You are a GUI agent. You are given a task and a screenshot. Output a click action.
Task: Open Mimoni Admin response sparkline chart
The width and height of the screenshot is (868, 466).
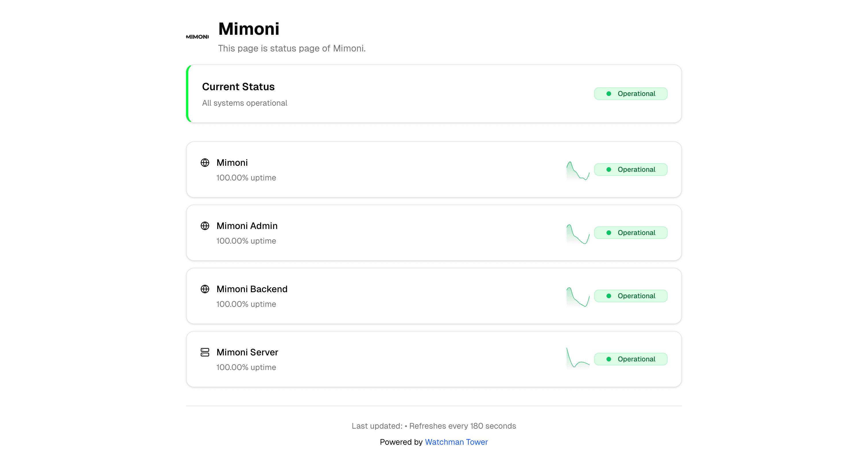[x=578, y=234]
